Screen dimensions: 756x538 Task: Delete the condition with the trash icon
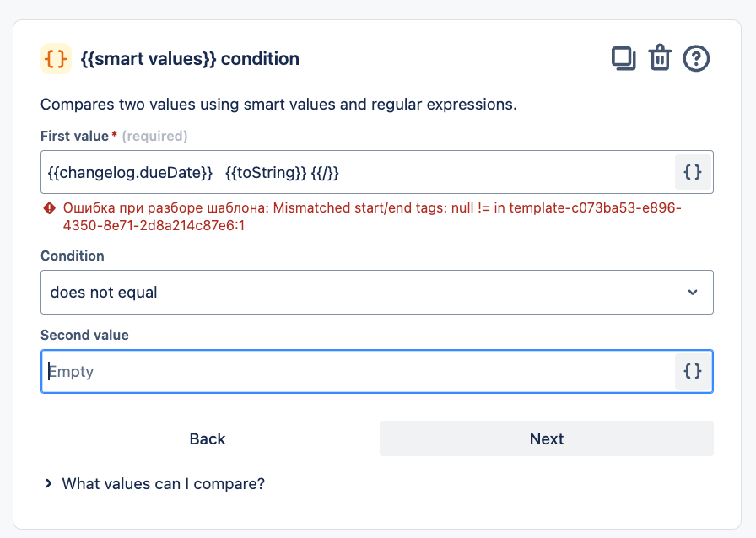659,58
